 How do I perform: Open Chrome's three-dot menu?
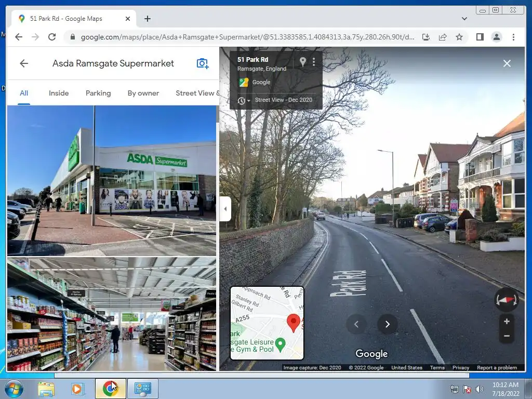tap(513, 37)
